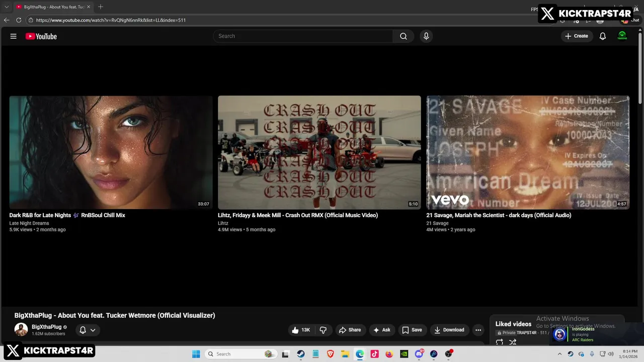The height and width of the screenshot is (362, 644).
Task: Open Brave browser from the taskbar
Action: point(330,354)
